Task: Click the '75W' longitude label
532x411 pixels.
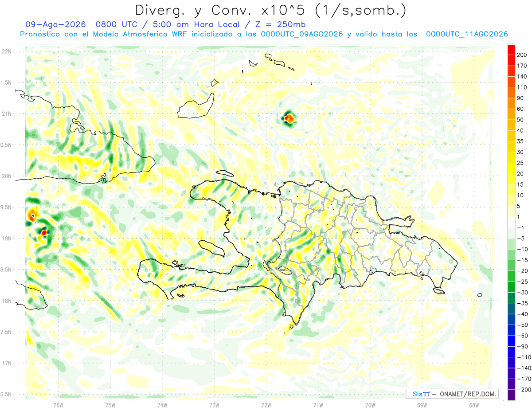Action: [110, 405]
